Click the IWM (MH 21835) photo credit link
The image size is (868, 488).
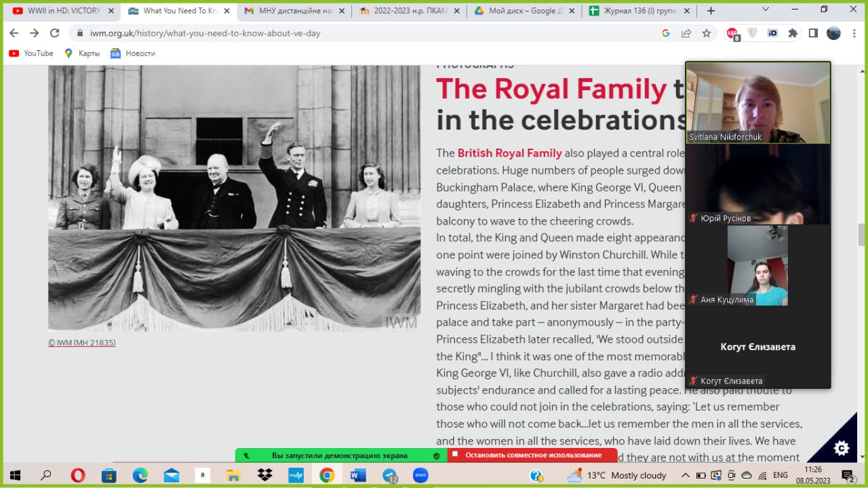point(82,343)
